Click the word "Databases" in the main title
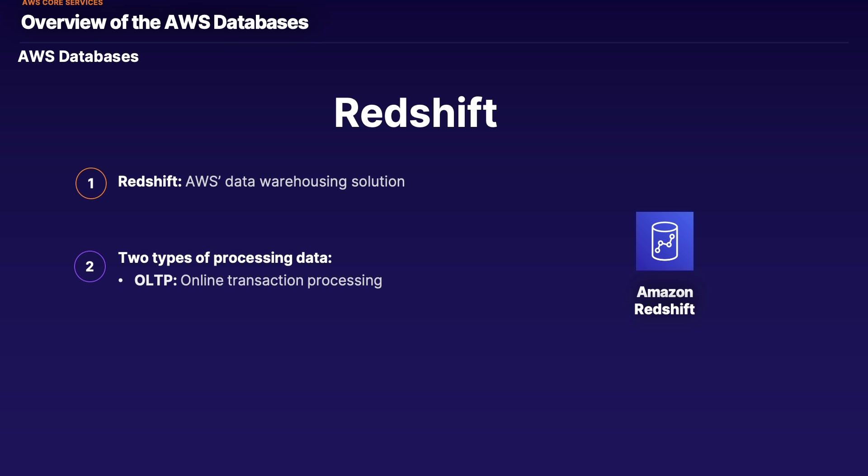Image resolution: width=868 pixels, height=476 pixels. pyautogui.click(x=261, y=22)
